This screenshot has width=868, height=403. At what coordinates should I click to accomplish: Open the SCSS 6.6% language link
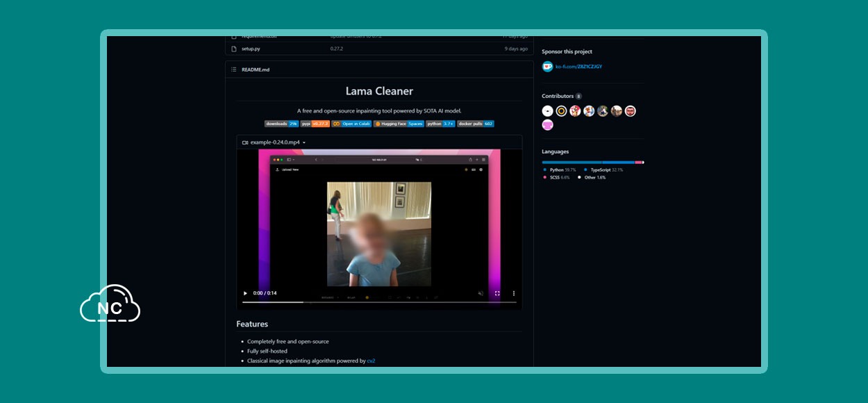click(x=556, y=177)
